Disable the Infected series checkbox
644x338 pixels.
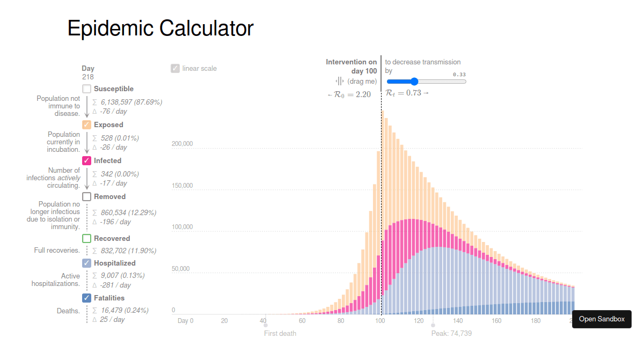point(86,161)
